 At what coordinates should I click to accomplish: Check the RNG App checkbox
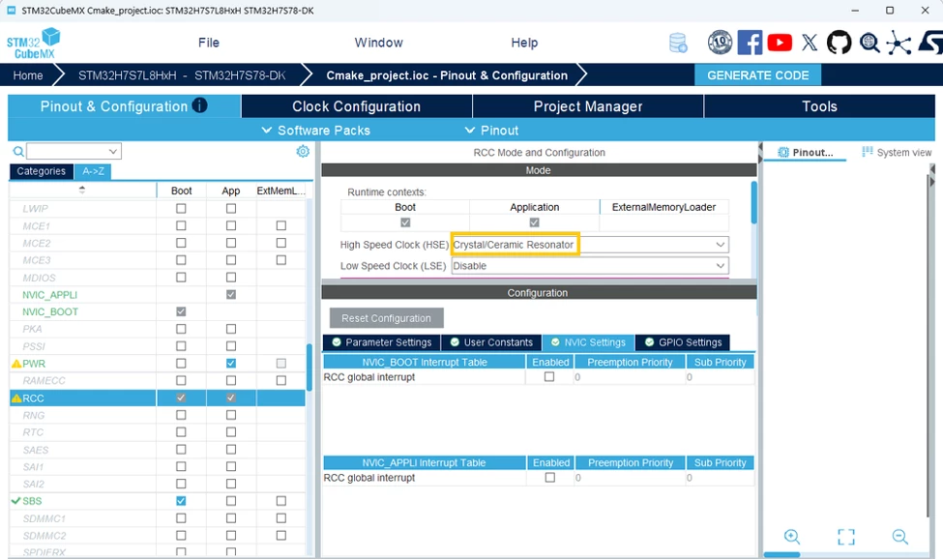[231, 415]
